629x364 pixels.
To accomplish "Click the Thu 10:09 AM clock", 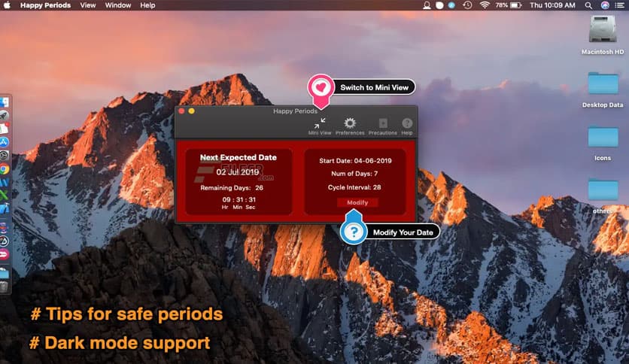I will click(553, 5).
